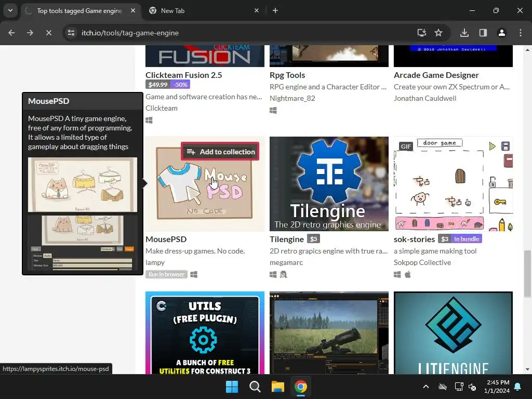The image size is (532, 399).
Task: Stop loading the page
Action: [48, 33]
